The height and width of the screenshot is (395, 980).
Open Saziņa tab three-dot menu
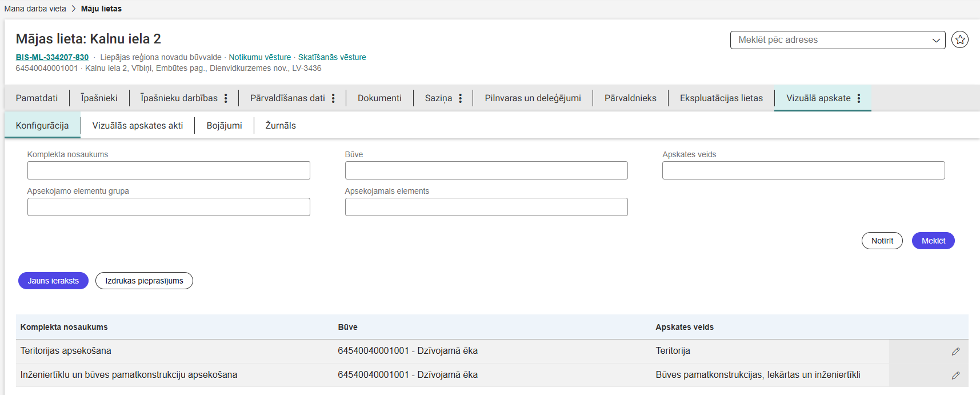tap(460, 98)
